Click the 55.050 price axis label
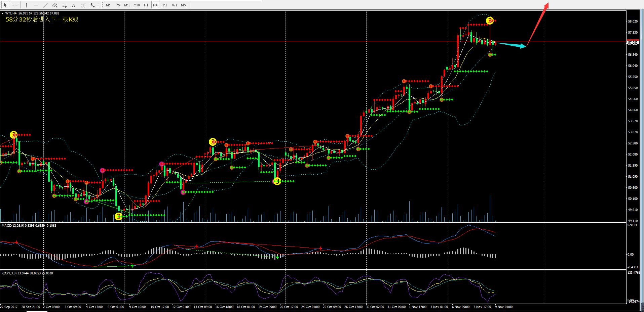644x312 pixels. click(633, 88)
